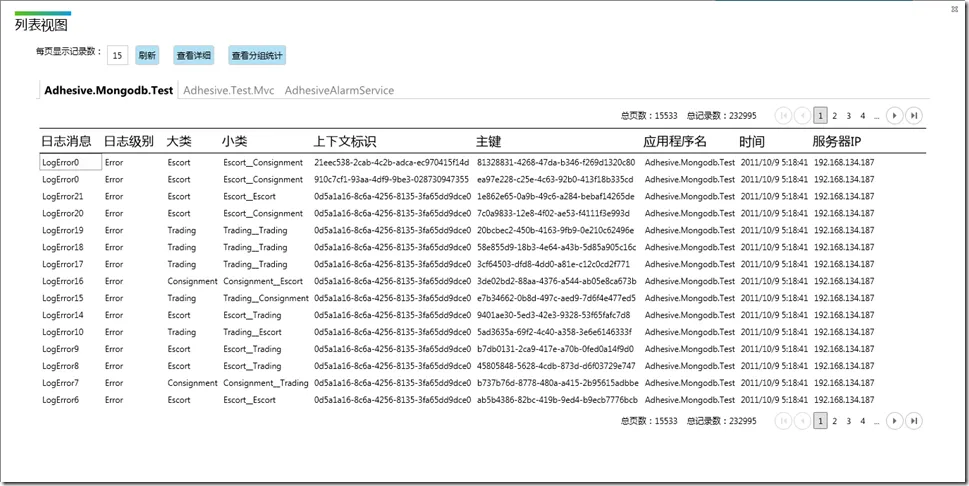The image size is (969, 486).
Task: Sort by 服务器IP column header
Action: (x=837, y=142)
